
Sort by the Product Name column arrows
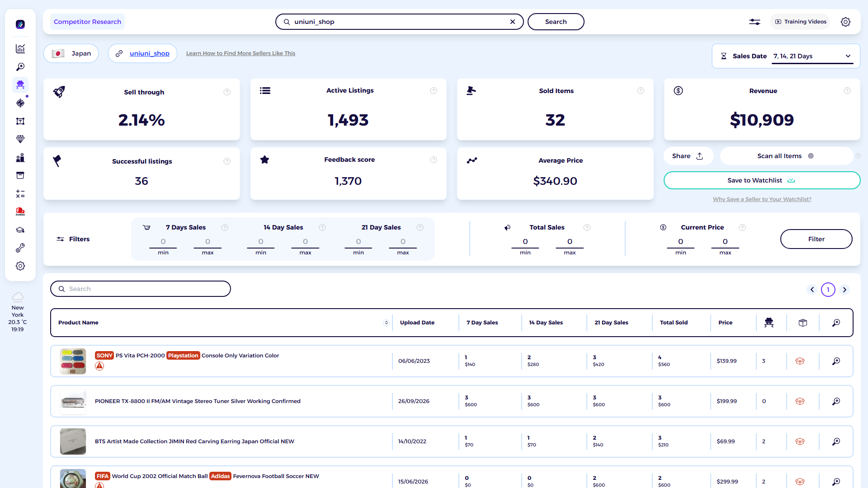pyautogui.click(x=386, y=323)
